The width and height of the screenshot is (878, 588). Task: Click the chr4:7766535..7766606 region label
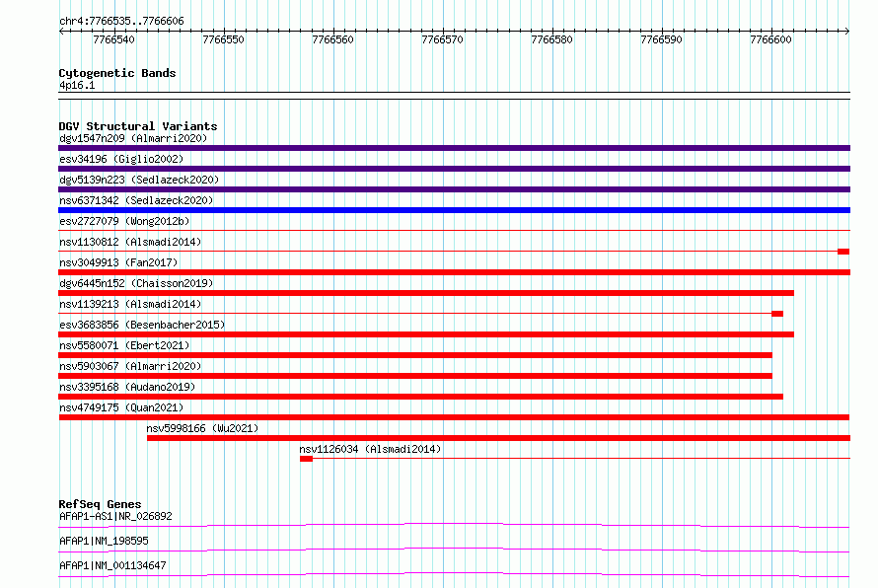point(121,21)
